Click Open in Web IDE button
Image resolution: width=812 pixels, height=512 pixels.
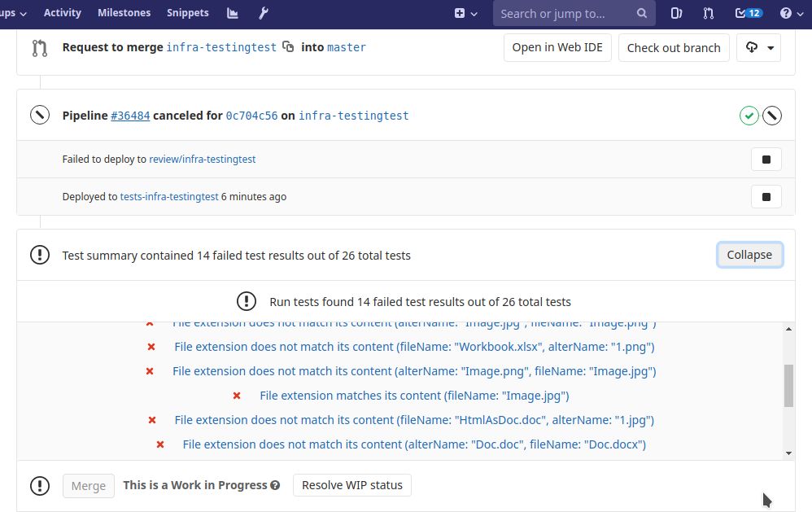(x=557, y=48)
